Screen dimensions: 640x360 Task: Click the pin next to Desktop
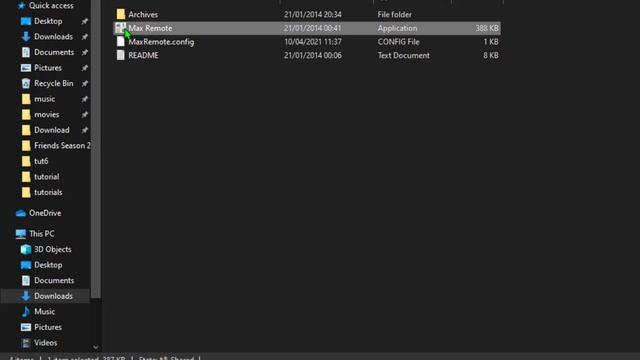point(84,21)
